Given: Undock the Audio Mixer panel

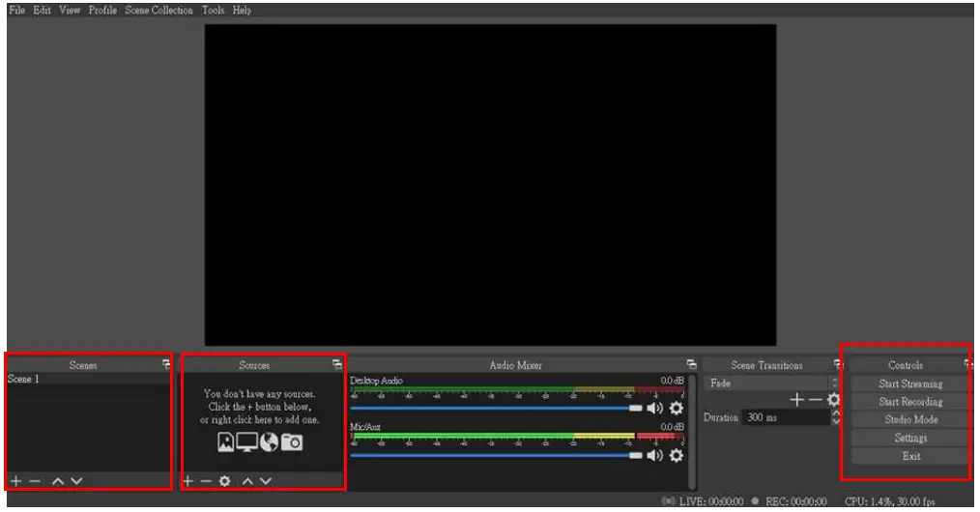Looking at the screenshot, I should tap(691, 364).
